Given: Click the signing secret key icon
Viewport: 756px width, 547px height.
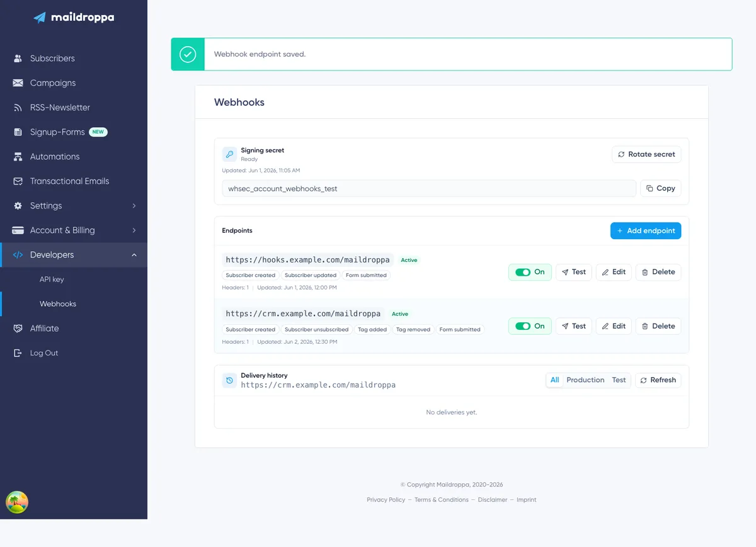Looking at the screenshot, I should click(229, 154).
